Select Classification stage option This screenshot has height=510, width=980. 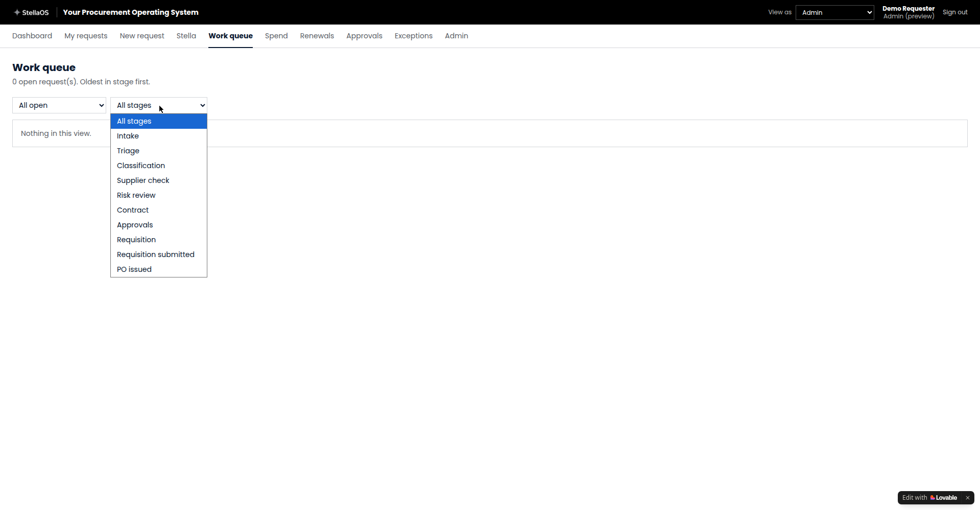click(x=159, y=166)
